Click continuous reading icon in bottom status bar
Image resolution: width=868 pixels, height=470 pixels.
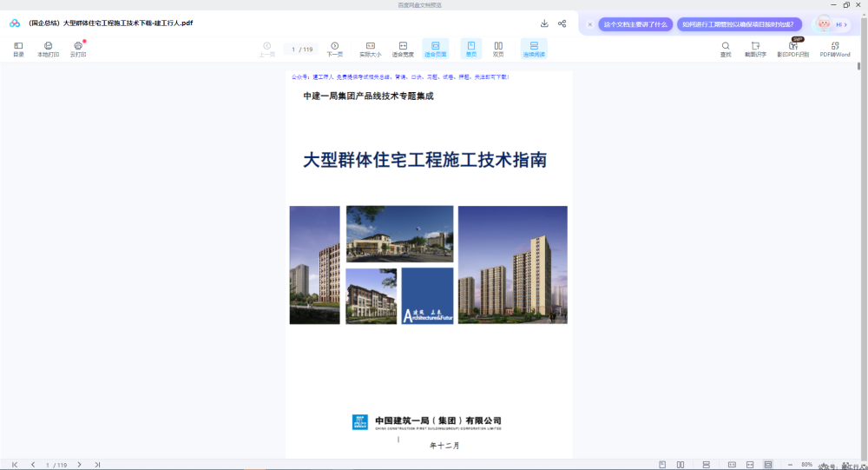click(706, 465)
